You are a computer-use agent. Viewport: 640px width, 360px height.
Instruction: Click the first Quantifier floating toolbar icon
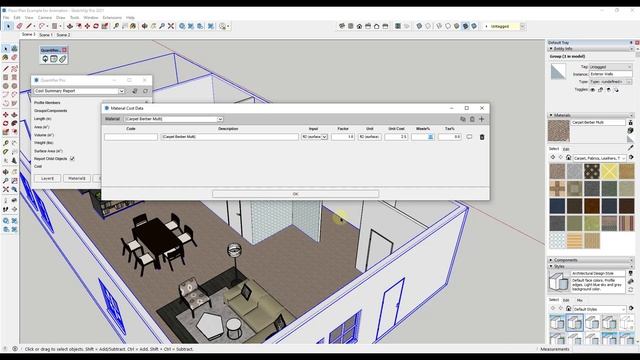(45, 59)
